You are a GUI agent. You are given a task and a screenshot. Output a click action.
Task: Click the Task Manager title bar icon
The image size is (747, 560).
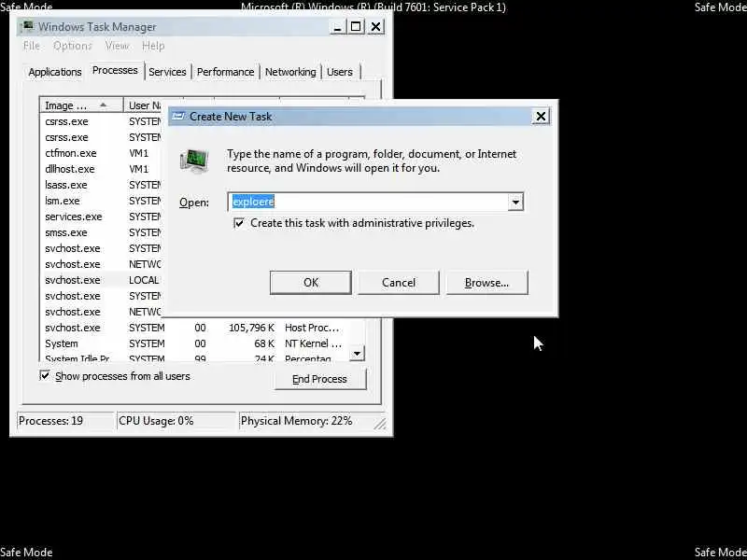[x=28, y=26]
